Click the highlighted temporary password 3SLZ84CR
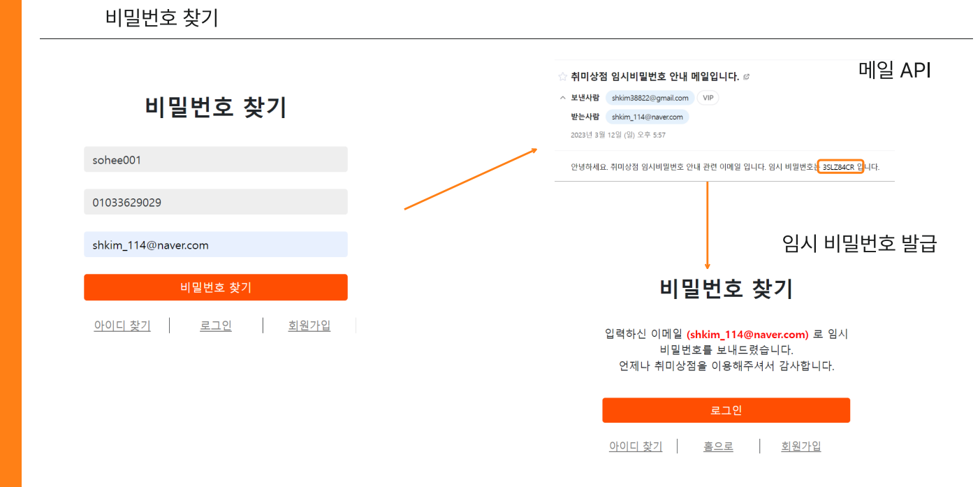The width and height of the screenshot is (980, 487). [x=839, y=167]
